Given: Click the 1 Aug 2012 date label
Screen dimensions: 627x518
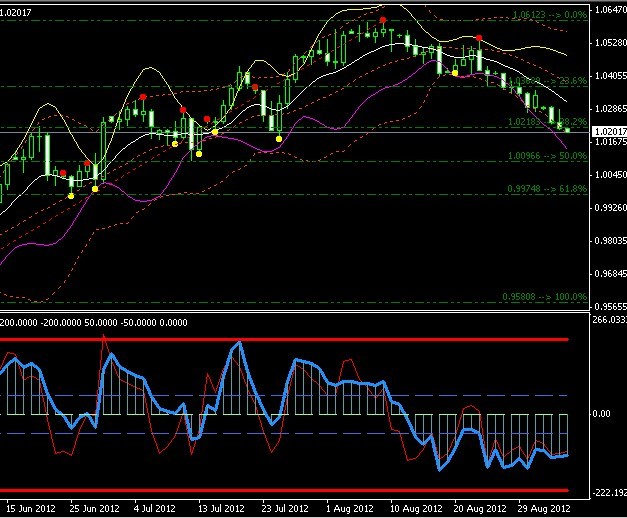Looking at the screenshot, I should tap(350, 509).
